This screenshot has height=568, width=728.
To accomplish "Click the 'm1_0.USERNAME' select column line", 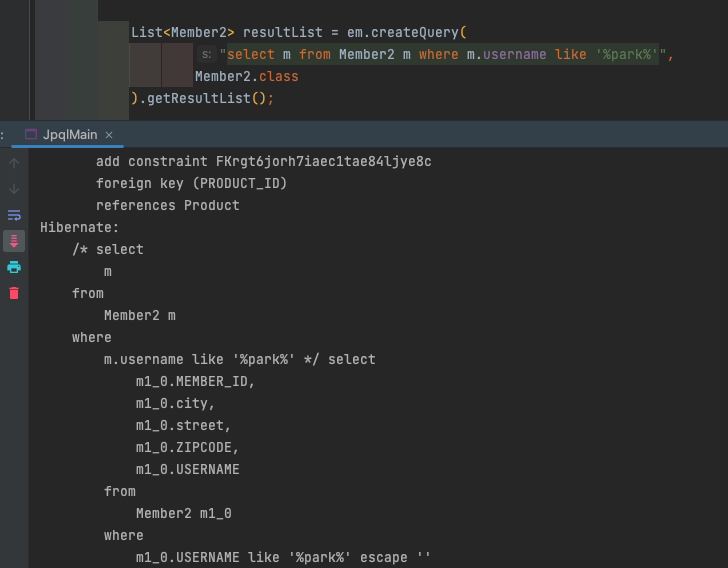I will click(188, 470).
